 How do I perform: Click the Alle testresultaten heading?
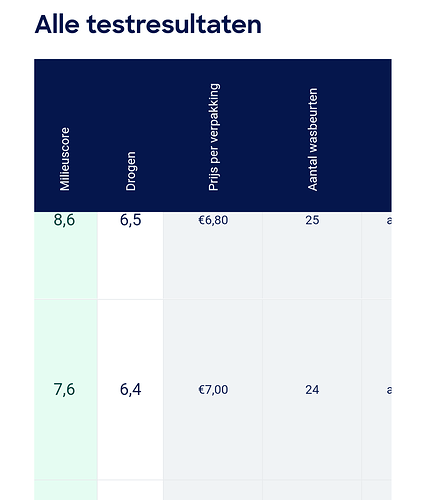[148, 24]
